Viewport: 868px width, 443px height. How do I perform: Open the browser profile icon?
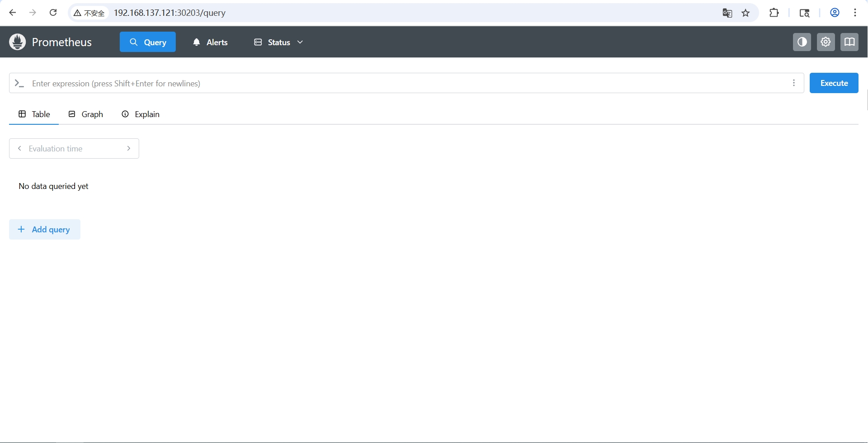[x=835, y=13]
